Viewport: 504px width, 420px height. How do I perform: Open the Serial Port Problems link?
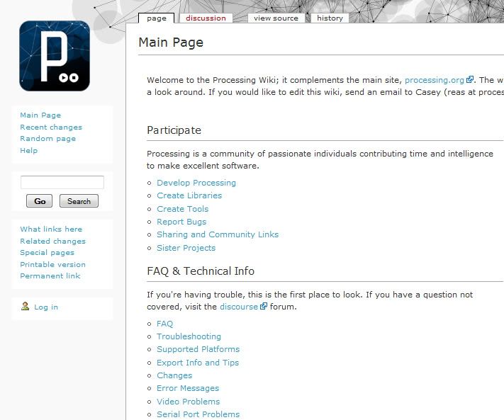pos(198,414)
